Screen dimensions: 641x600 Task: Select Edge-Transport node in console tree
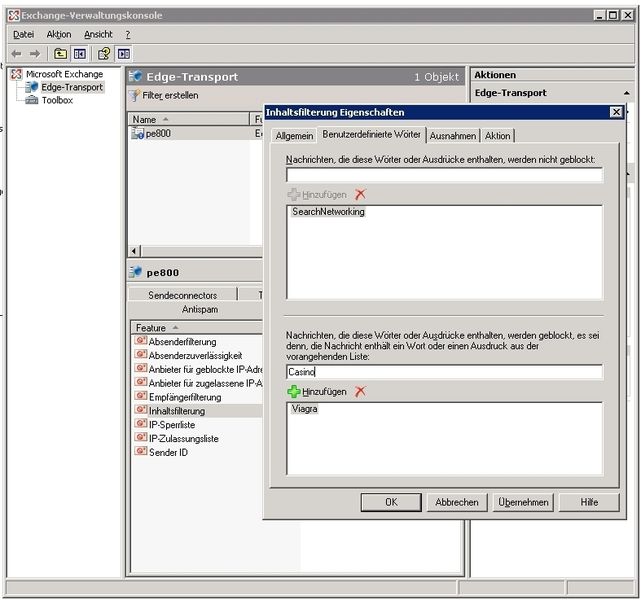coord(71,87)
